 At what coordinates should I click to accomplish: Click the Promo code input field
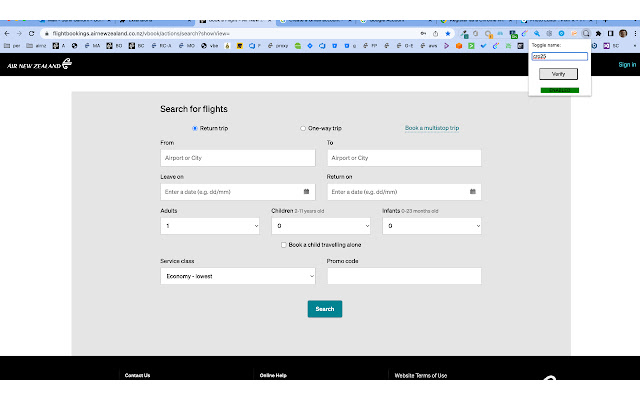pyautogui.click(x=404, y=276)
